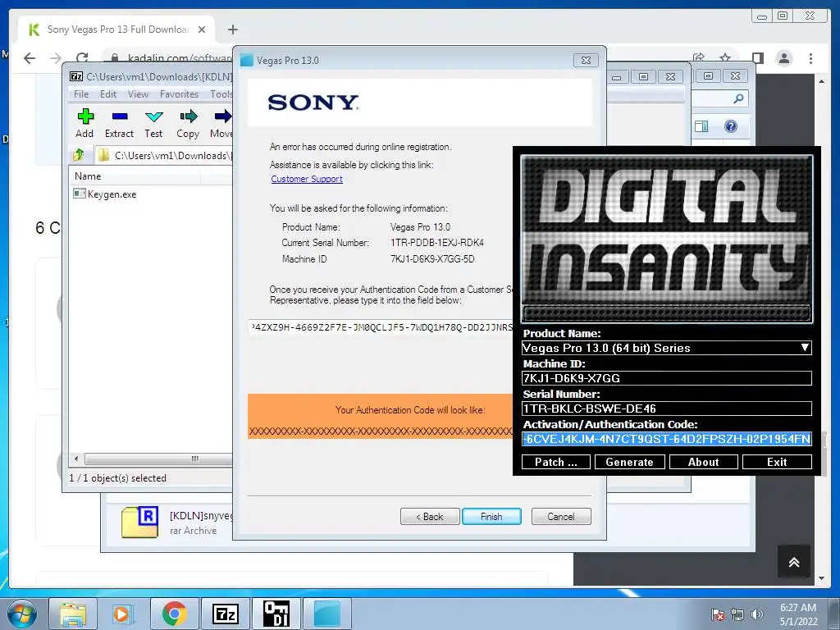Click the Name column header in 7-Zip
The height and width of the screenshot is (630, 840).
click(87, 176)
